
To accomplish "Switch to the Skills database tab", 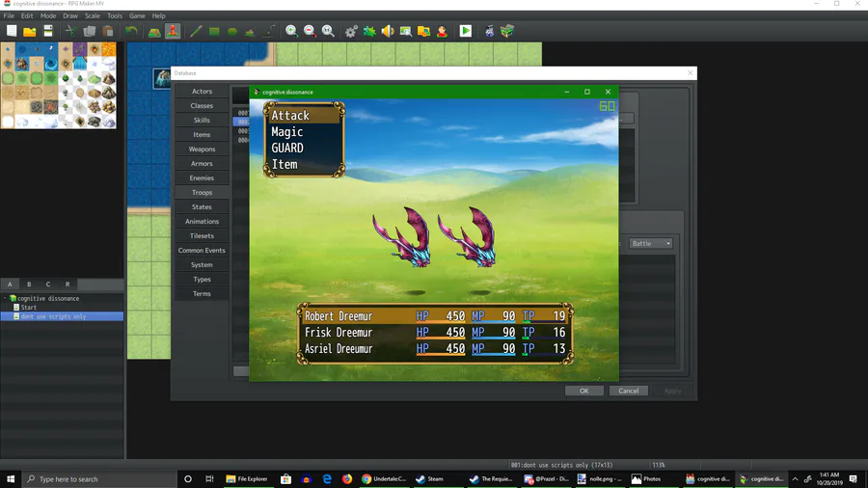I will pos(202,120).
